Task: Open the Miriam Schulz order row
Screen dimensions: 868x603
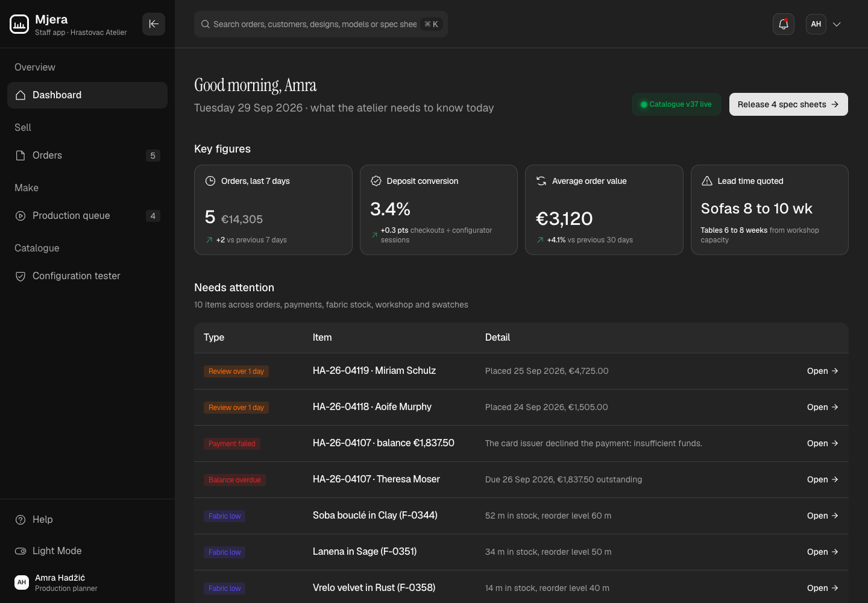Action: 521,371
